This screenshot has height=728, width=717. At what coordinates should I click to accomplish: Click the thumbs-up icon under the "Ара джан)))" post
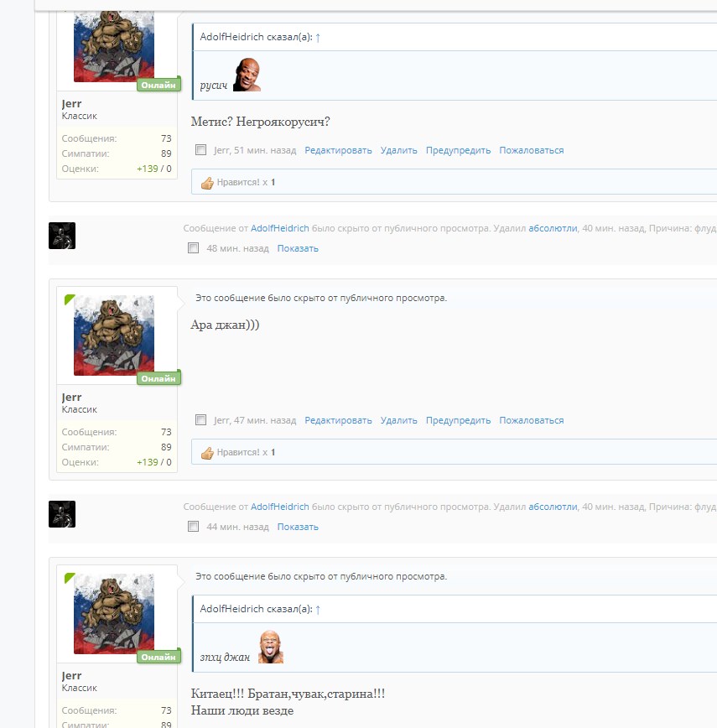[207, 453]
